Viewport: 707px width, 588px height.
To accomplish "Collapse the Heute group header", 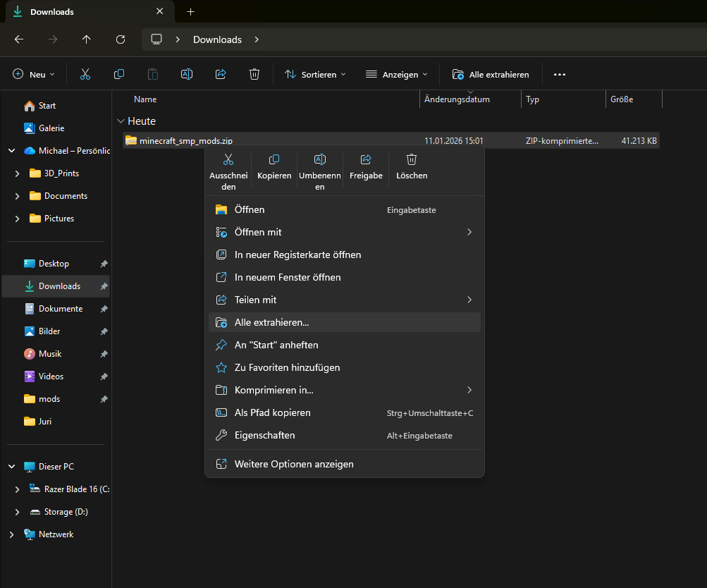I will click(x=121, y=121).
